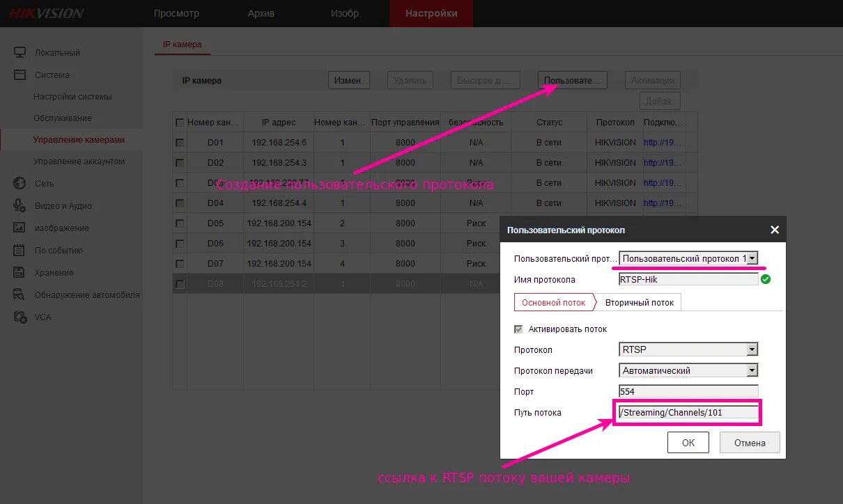
Task: Open Обслуживание in the sidebar
Action: pos(63,118)
